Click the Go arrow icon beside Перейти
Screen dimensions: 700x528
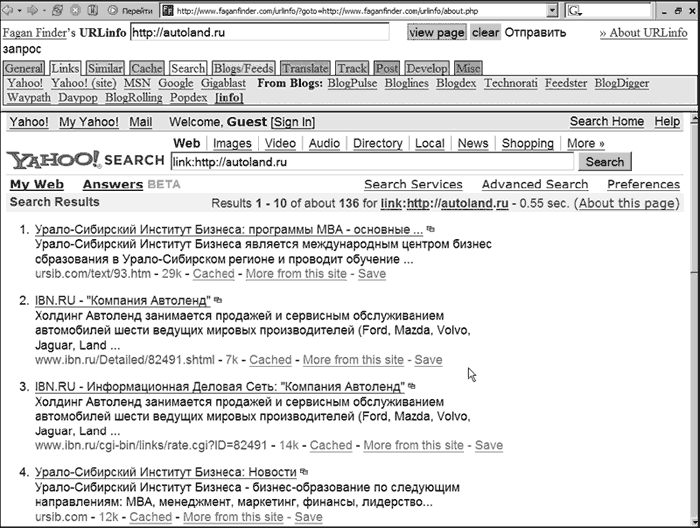(113, 10)
